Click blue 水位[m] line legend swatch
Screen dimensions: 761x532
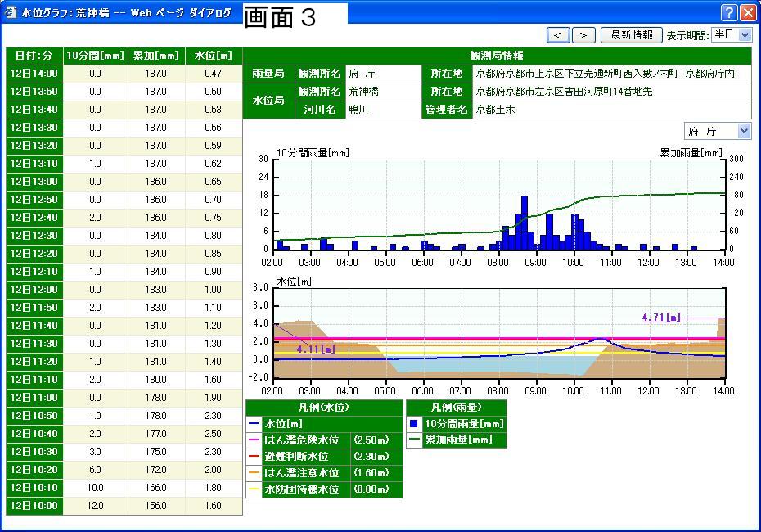pos(254,424)
